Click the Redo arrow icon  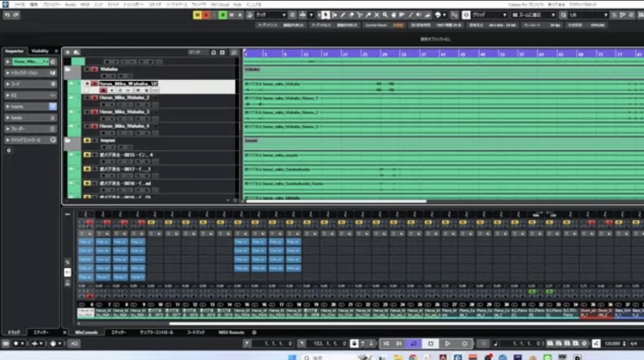point(16,15)
